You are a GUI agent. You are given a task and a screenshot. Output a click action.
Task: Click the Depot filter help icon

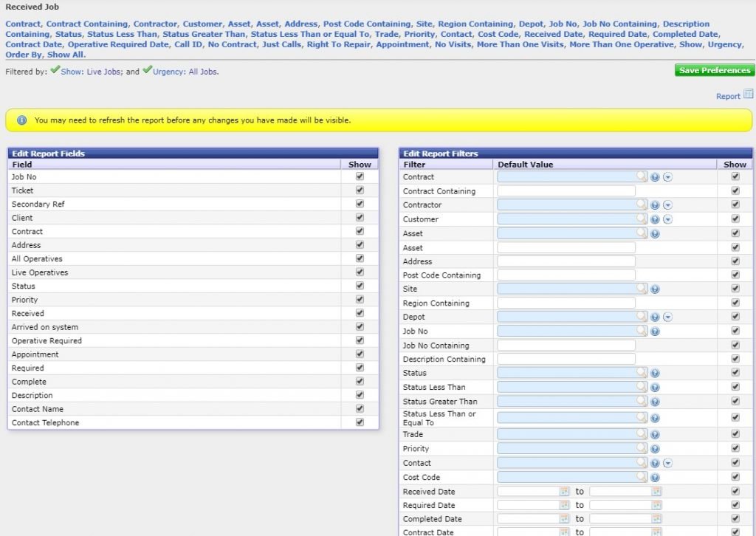655,317
